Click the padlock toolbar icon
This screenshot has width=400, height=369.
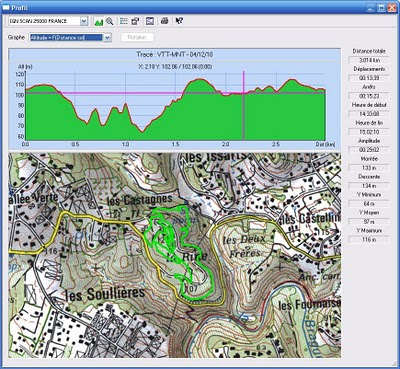[135, 21]
